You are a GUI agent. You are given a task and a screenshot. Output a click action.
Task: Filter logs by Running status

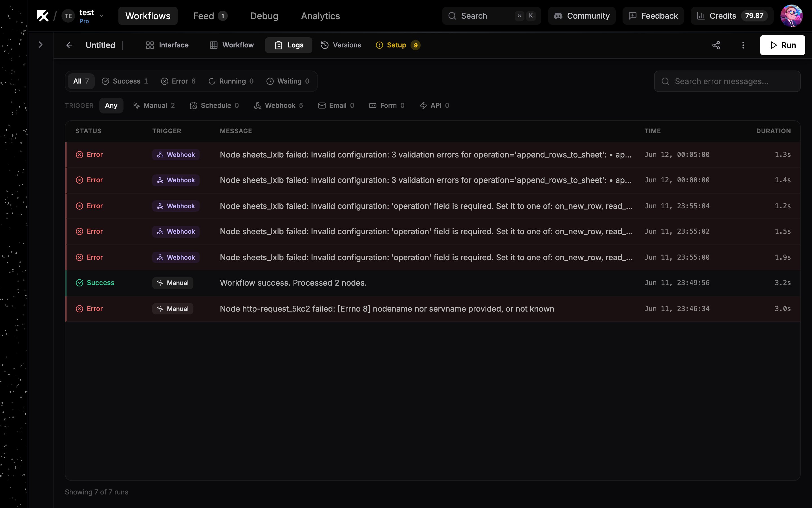231,81
